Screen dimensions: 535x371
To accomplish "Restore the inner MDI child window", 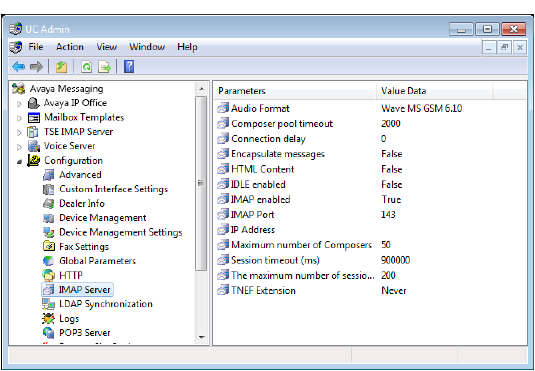I will coord(504,47).
